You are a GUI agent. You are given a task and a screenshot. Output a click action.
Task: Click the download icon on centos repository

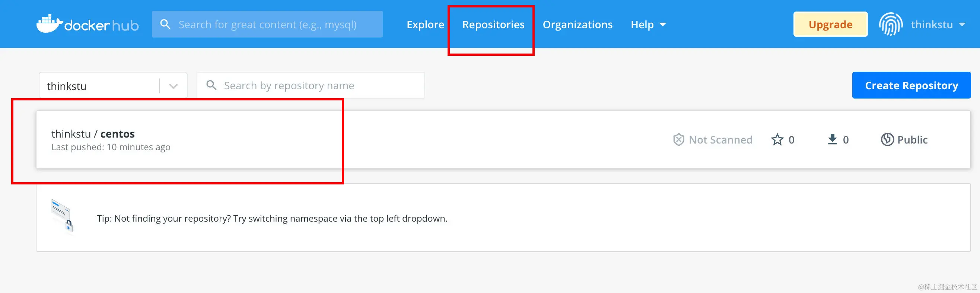click(x=833, y=139)
